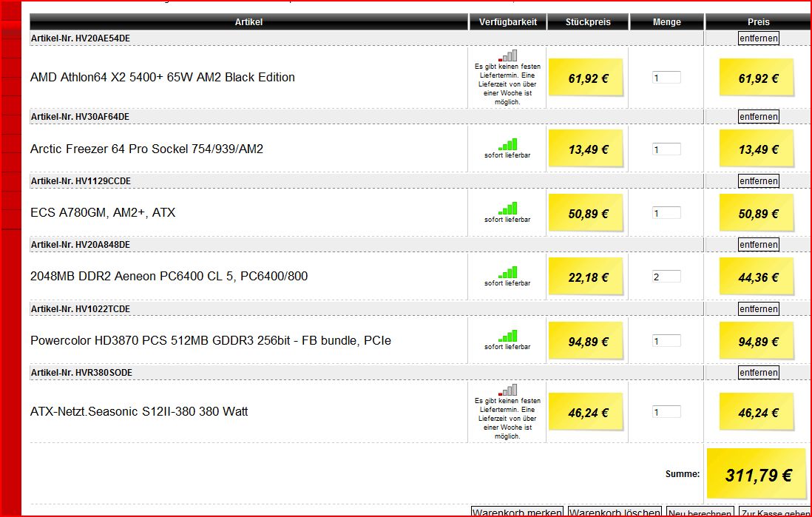Click 2048MB DDR2 Aeneon product name
Image resolution: width=812 pixels, height=517 pixels.
[169, 276]
